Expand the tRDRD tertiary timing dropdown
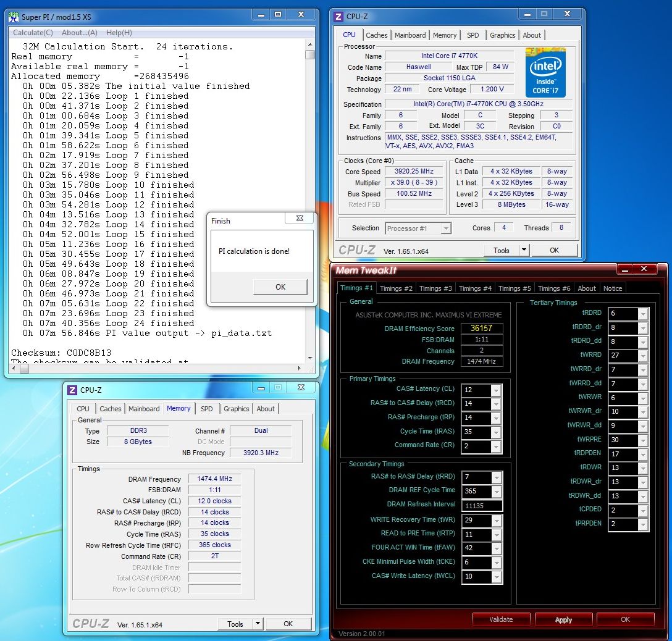This screenshot has height=641, width=672. coord(642,314)
